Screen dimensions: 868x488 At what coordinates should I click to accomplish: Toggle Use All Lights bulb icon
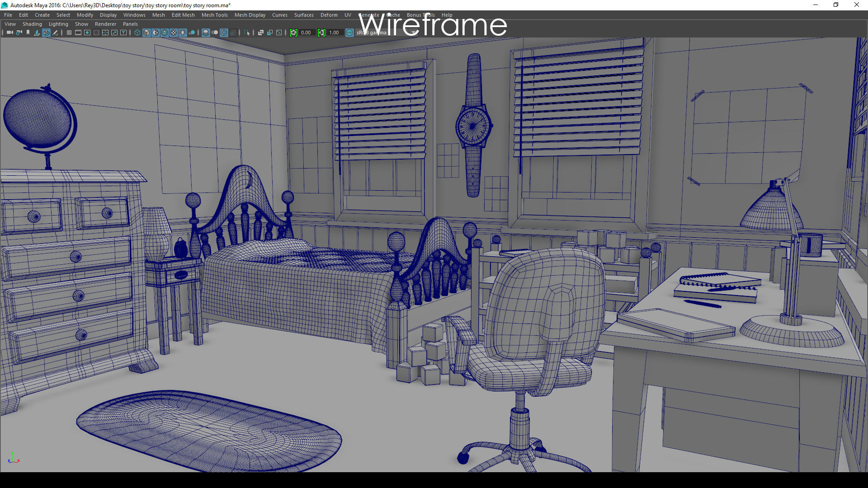pos(183,33)
